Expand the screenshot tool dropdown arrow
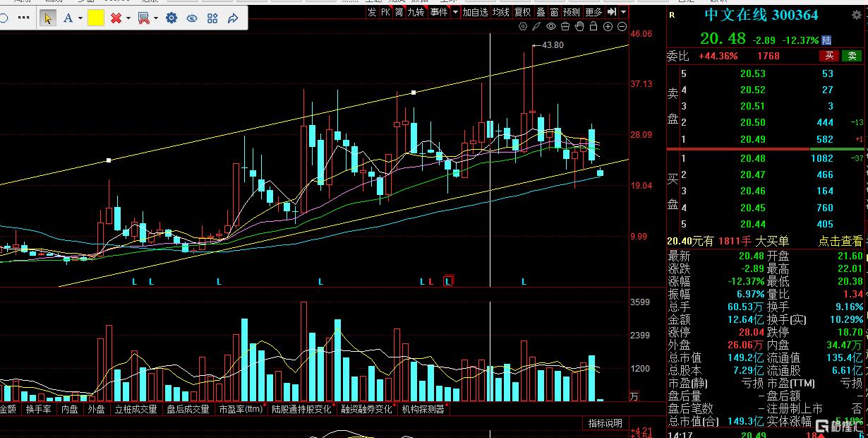Viewport: 868px width, 438px height. pyautogui.click(x=155, y=18)
